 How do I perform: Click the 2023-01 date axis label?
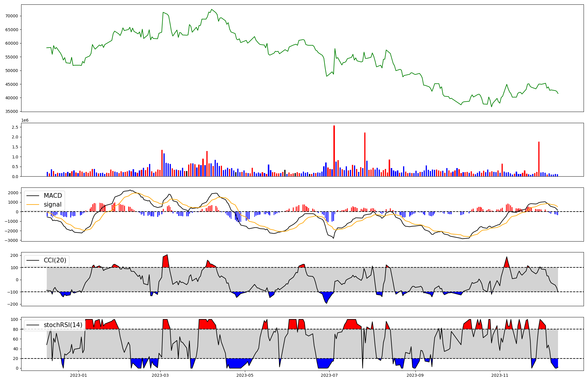pos(78,375)
